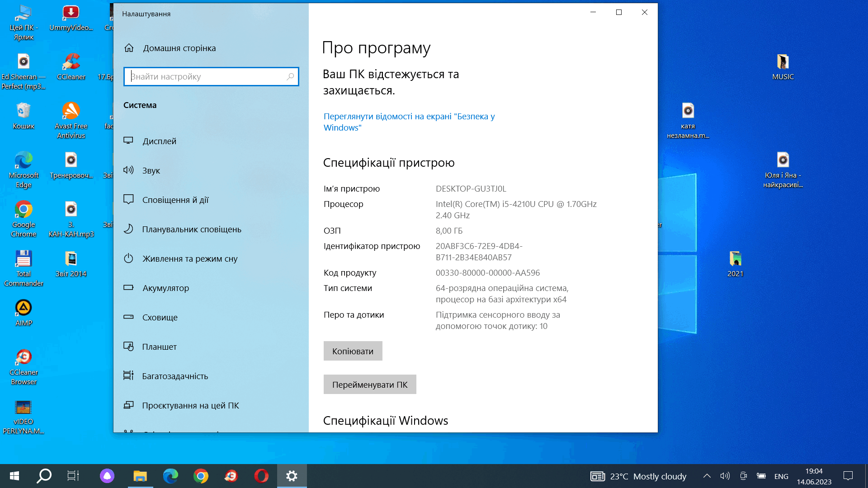Open the 2021 folder on desktop
Screen dimensions: 868x488
[x=735, y=263]
